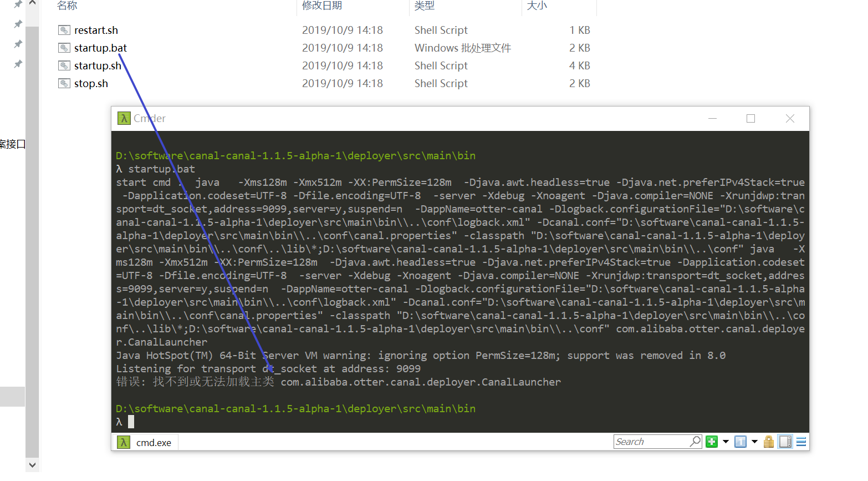Sort by the 名称 column header
868x481 pixels.
67,6
